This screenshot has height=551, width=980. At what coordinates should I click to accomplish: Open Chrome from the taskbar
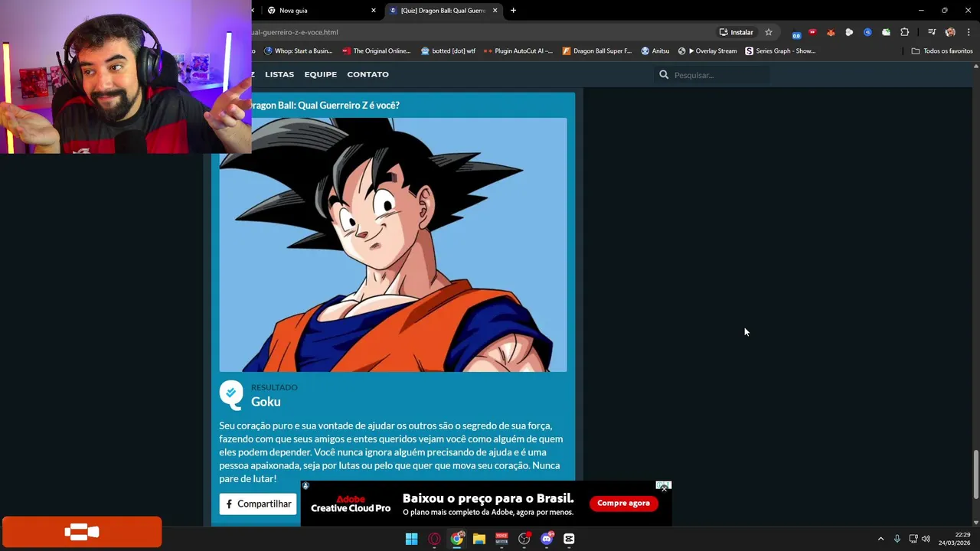(457, 539)
